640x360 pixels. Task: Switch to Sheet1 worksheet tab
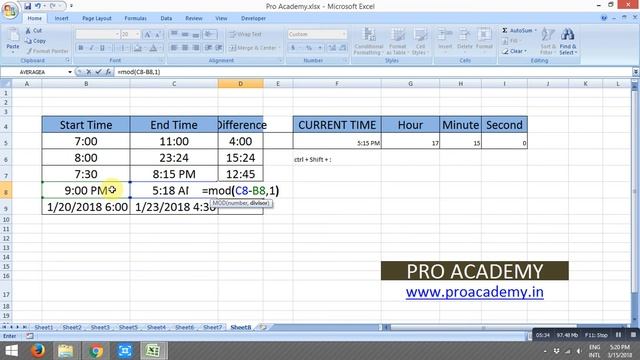44,327
